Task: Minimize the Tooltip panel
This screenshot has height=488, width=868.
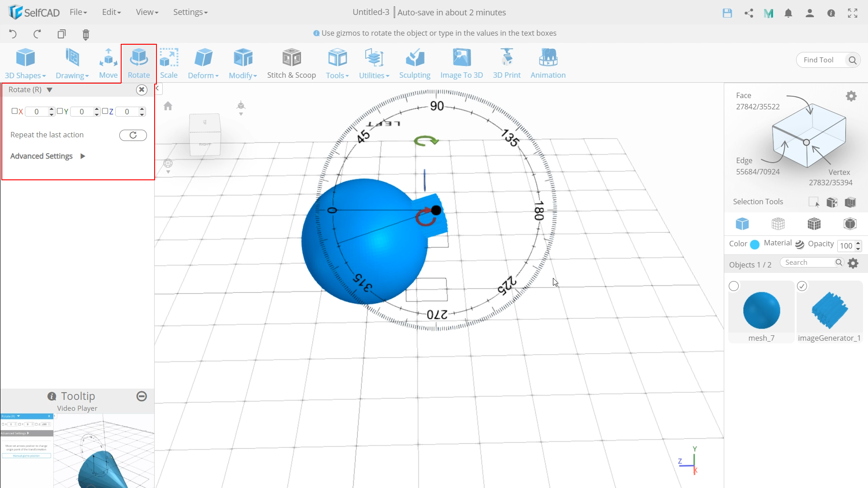Action: pyautogui.click(x=142, y=396)
